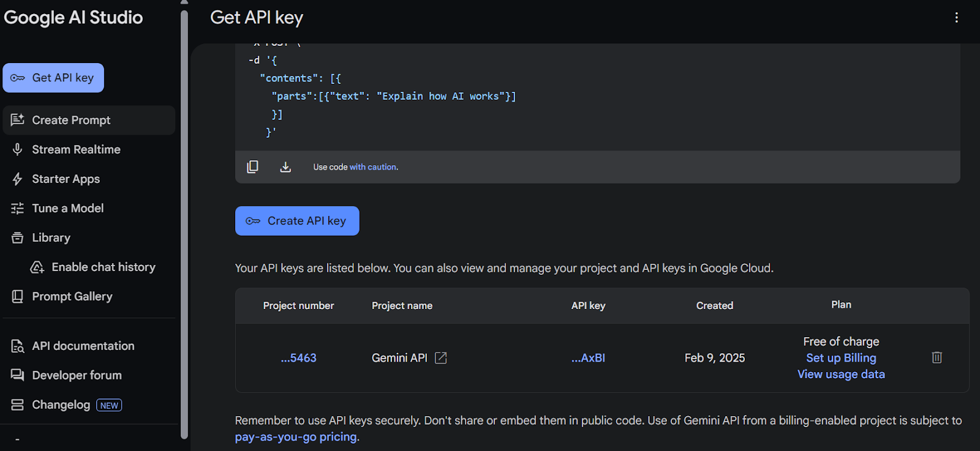Image resolution: width=980 pixels, height=451 pixels.
Task: Click the Get API key sidebar button
Action: click(x=53, y=78)
